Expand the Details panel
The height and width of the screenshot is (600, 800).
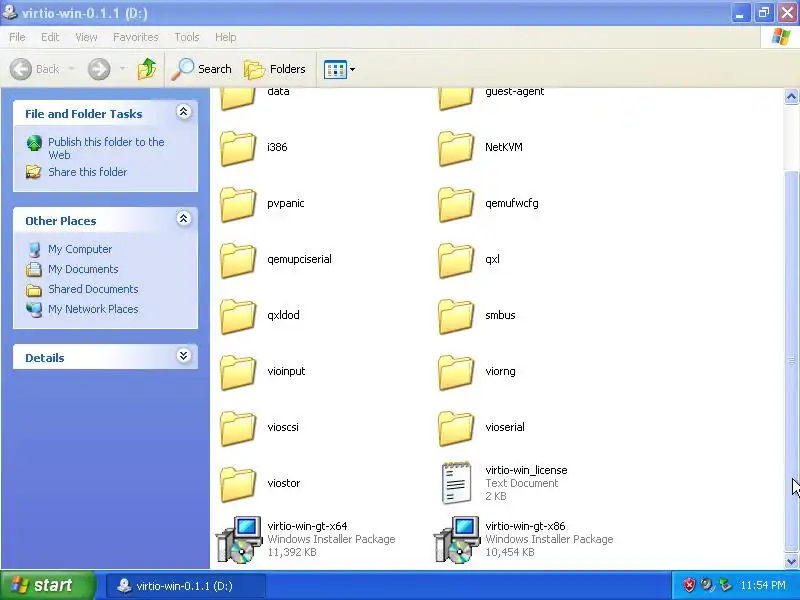pyautogui.click(x=184, y=355)
